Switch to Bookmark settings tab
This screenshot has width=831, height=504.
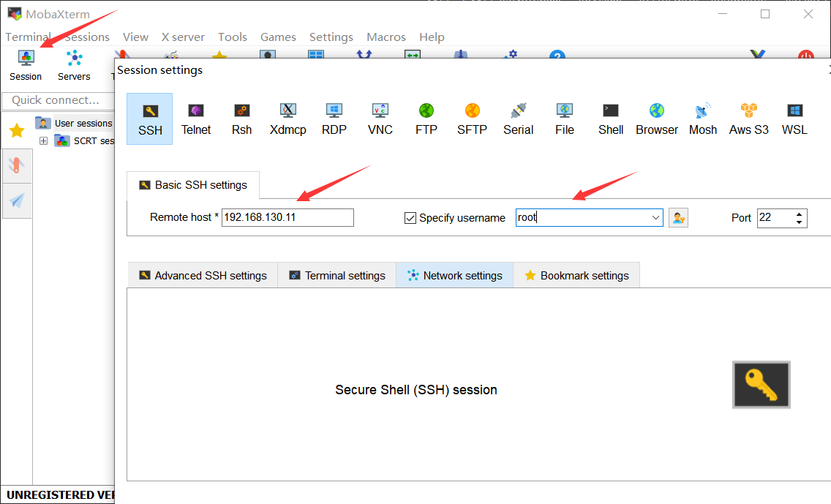click(x=576, y=276)
